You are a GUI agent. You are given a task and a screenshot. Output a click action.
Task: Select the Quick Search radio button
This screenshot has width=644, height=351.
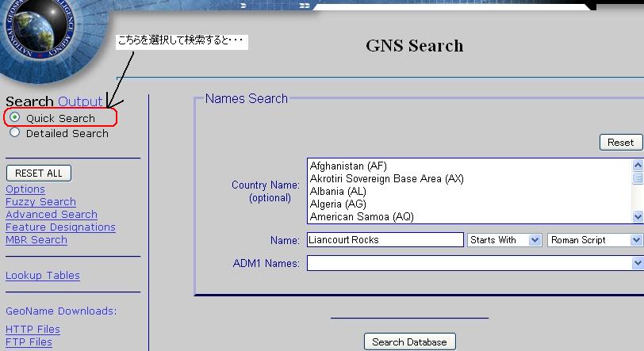[15, 117]
